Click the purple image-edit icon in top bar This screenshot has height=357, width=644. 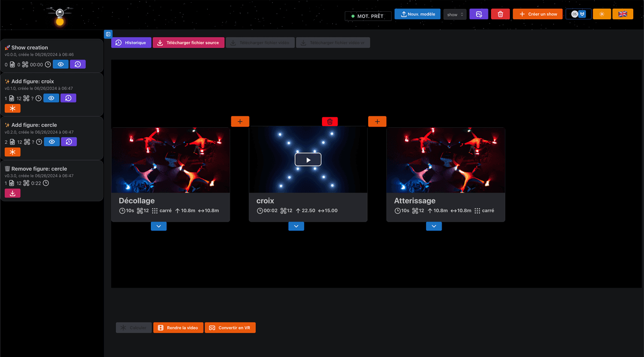(479, 14)
